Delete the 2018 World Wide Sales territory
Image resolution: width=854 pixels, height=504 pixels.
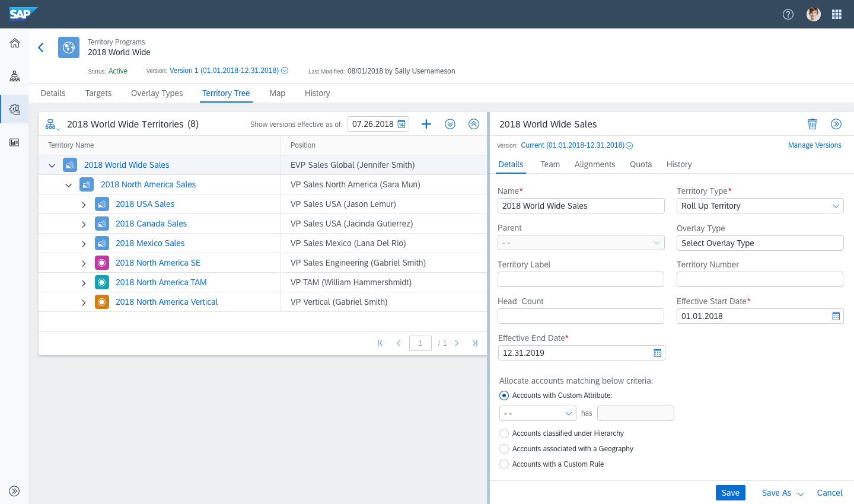[x=812, y=124]
